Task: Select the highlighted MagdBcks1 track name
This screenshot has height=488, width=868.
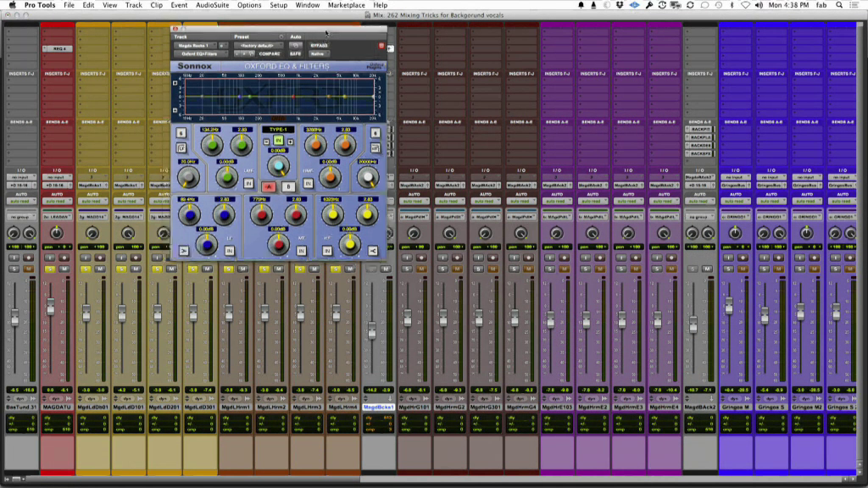Action: pos(379,408)
